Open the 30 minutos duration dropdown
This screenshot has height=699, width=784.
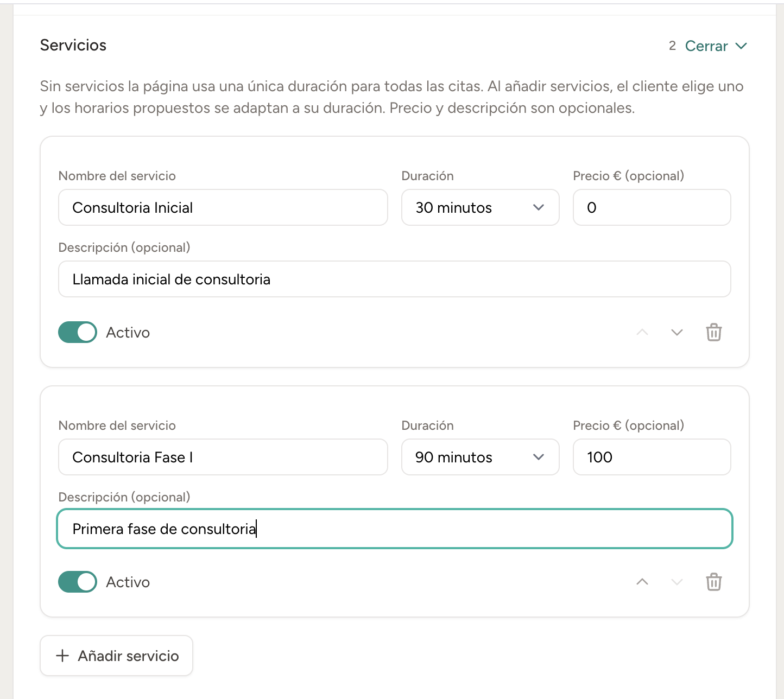point(480,207)
